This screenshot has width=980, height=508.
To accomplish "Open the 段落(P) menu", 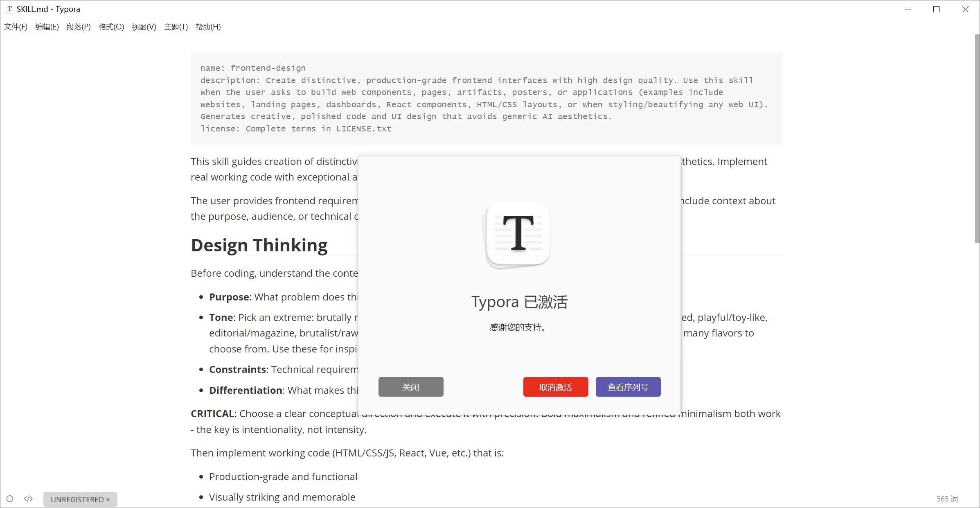I will (x=79, y=27).
